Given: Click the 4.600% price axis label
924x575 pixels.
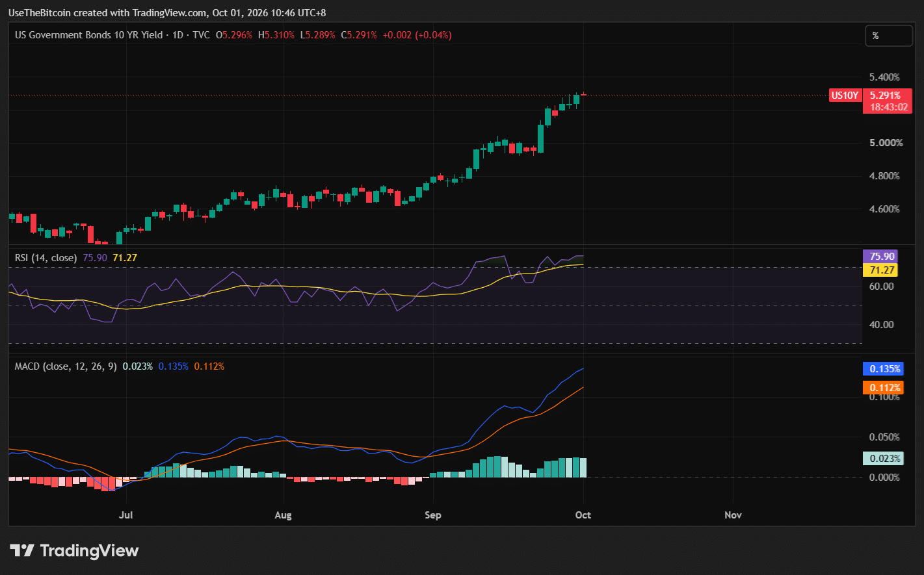Looking at the screenshot, I should (884, 209).
